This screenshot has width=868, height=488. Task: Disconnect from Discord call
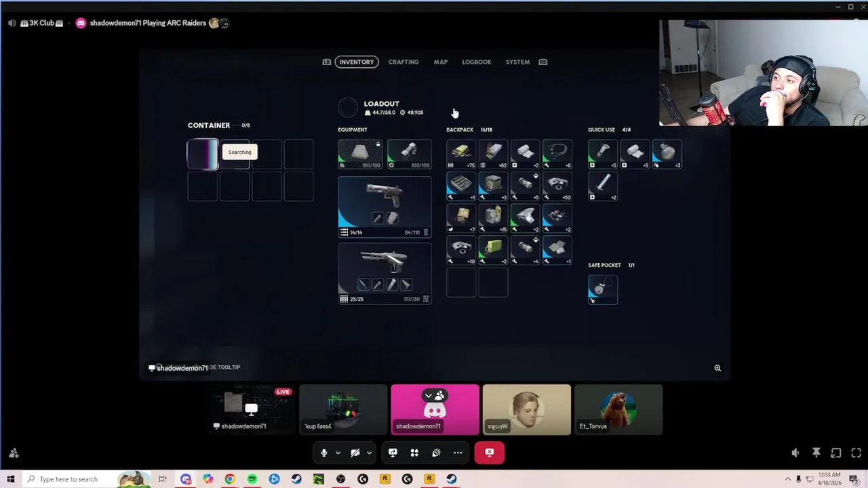(490, 453)
